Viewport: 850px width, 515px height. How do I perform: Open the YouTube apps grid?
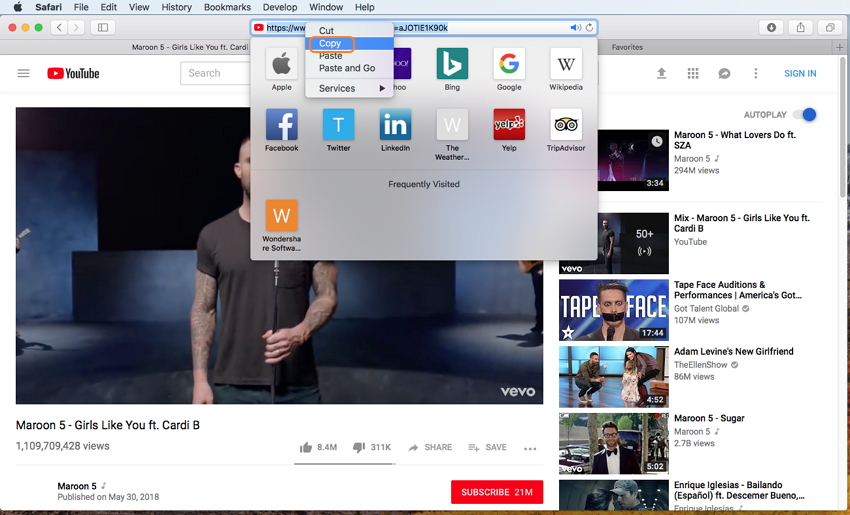click(693, 73)
